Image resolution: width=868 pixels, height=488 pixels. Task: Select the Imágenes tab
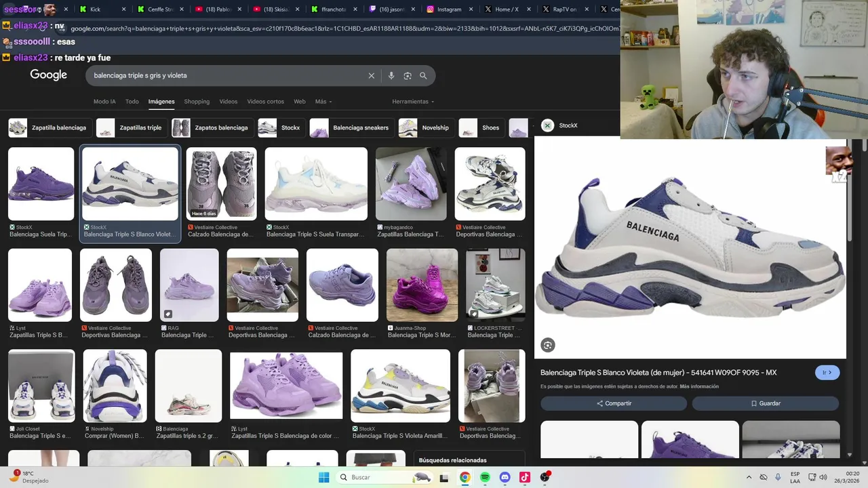click(x=161, y=102)
